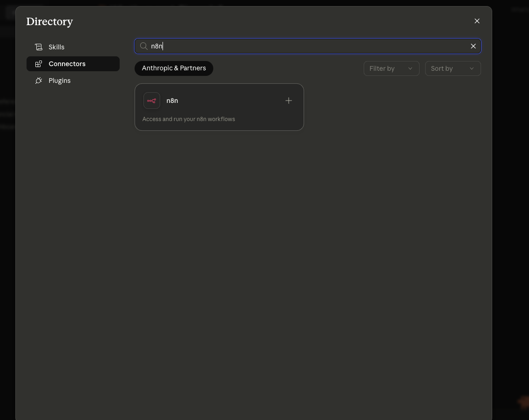Screen dimensions: 529x420
Task: Clear the search field with X icon
Action: (x=473, y=46)
